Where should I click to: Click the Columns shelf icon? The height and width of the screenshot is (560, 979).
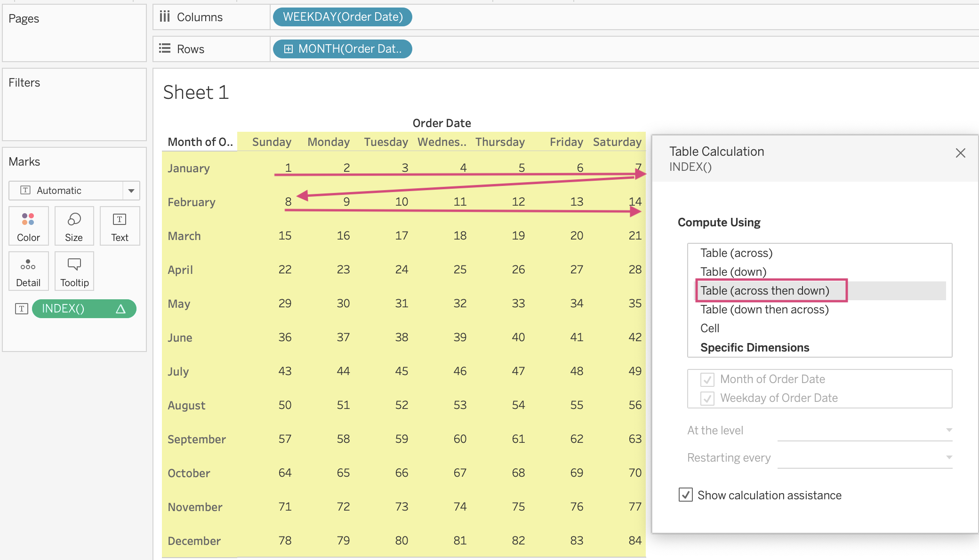coord(164,17)
